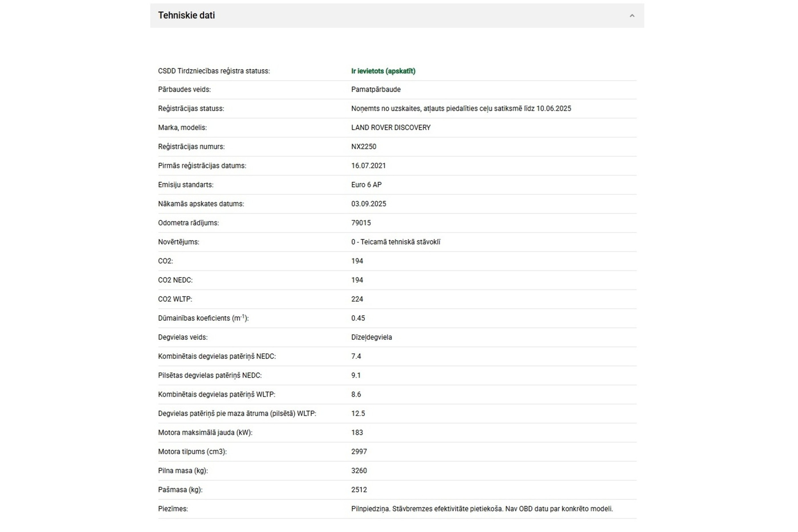
Task: Select next inspection date 03.09.2025
Action: pos(369,203)
